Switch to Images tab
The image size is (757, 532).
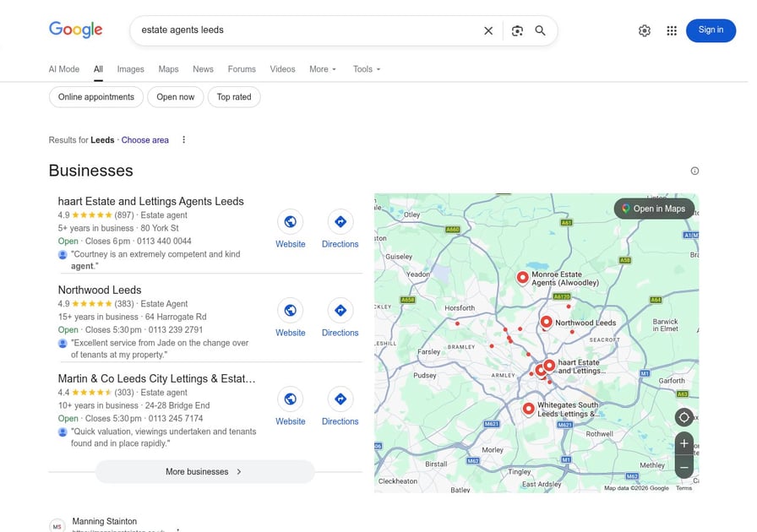pyautogui.click(x=130, y=69)
